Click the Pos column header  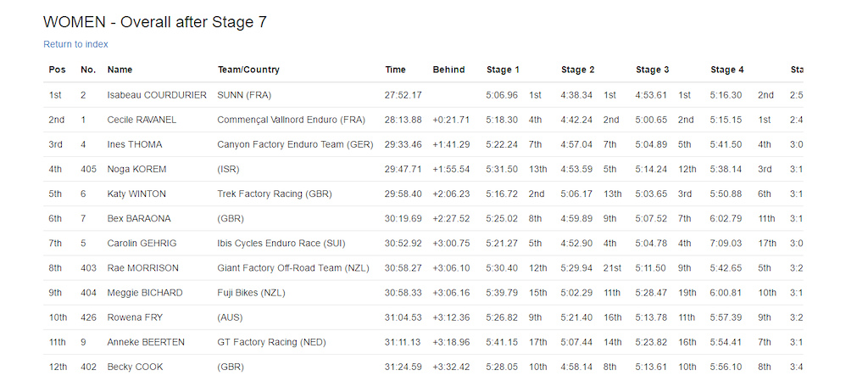pyautogui.click(x=57, y=70)
